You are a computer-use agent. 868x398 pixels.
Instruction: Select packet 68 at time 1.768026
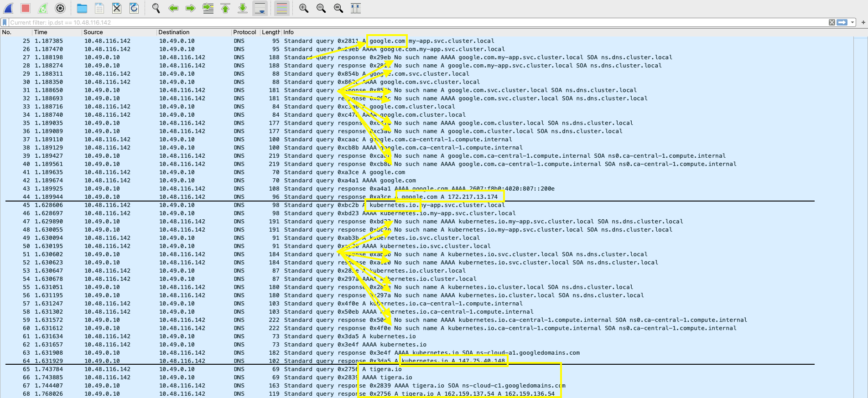426,394
